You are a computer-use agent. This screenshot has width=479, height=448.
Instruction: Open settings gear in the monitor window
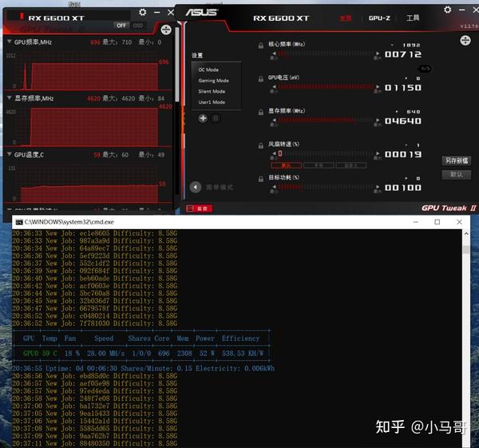pyautogui.click(x=142, y=12)
